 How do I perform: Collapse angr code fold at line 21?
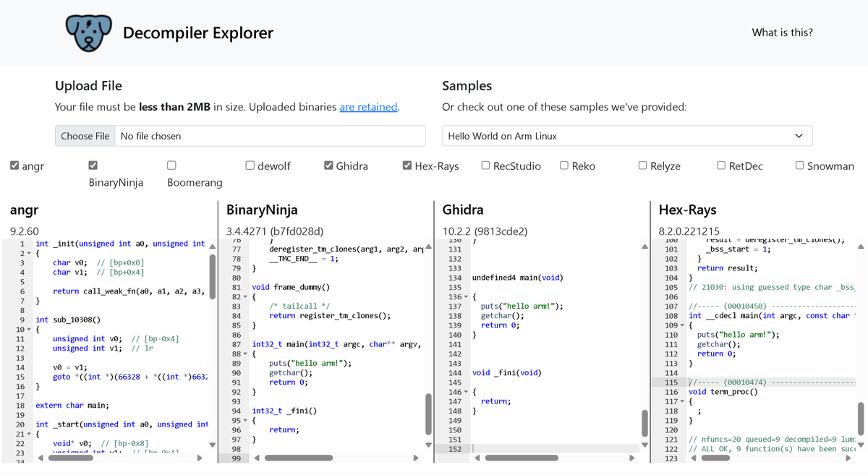click(x=27, y=434)
